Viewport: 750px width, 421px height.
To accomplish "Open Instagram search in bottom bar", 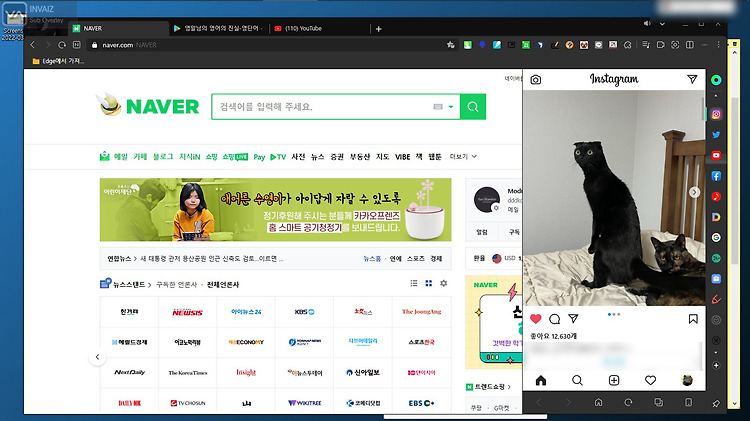I will point(577,380).
